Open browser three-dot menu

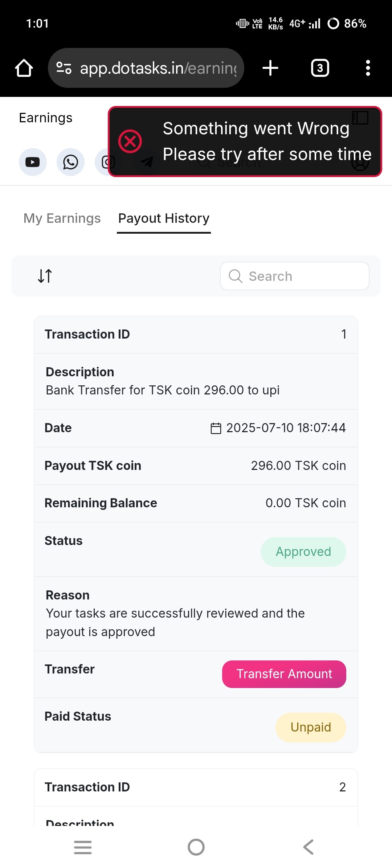[x=368, y=68]
